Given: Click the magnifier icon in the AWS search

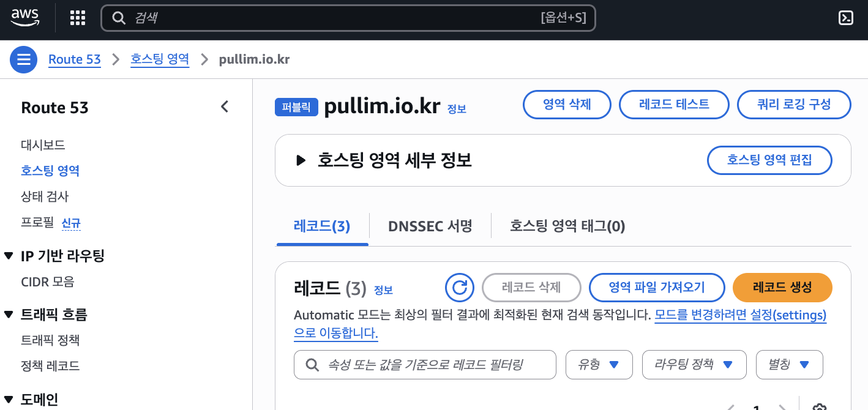Looking at the screenshot, I should pyautogui.click(x=119, y=18).
